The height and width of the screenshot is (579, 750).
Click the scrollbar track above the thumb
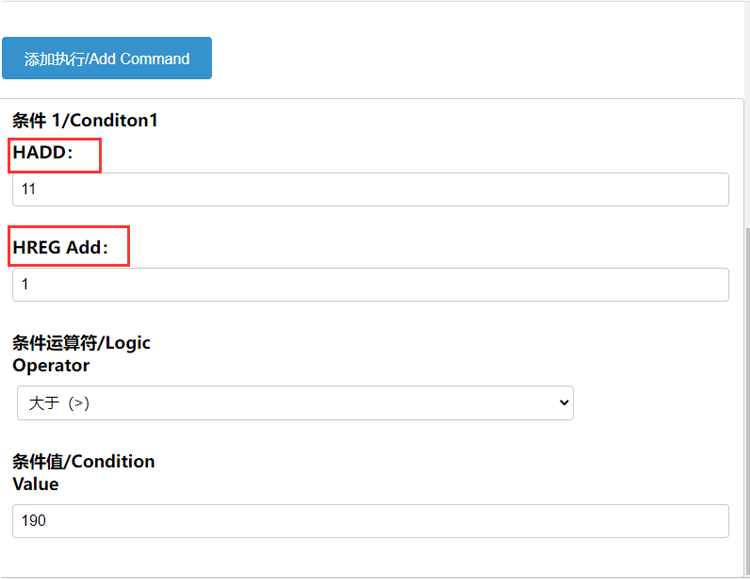click(x=747, y=115)
